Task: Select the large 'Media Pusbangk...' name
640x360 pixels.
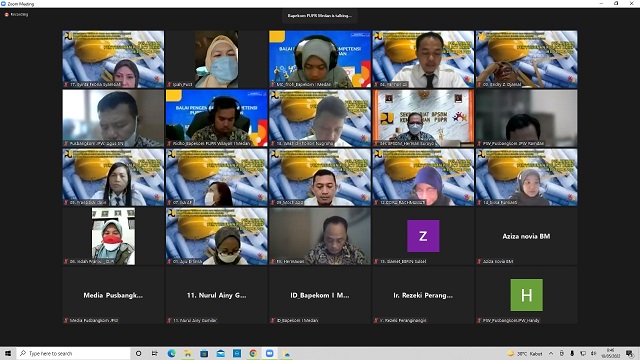Action: [x=113, y=295]
